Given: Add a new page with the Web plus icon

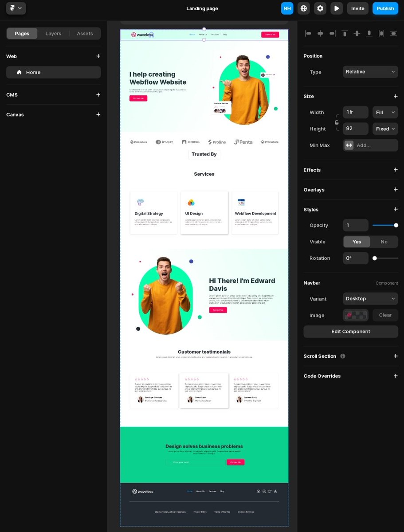Looking at the screenshot, I should click(98, 56).
